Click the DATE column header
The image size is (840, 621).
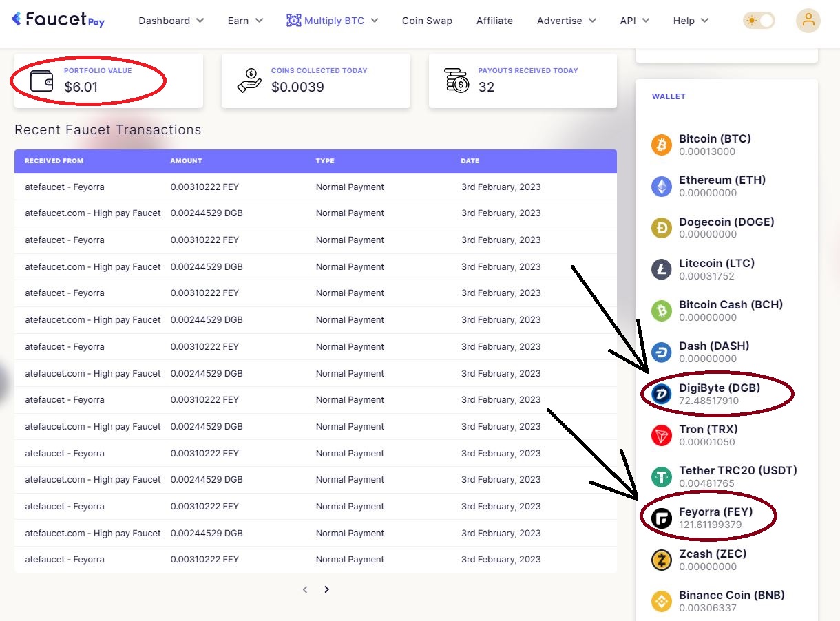click(470, 161)
